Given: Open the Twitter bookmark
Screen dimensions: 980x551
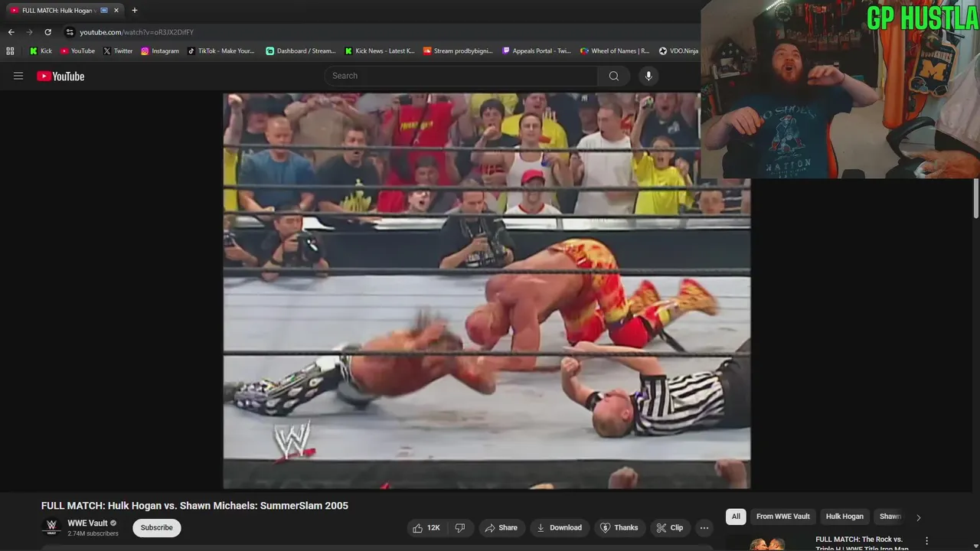Looking at the screenshot, I should click(118, 51).
